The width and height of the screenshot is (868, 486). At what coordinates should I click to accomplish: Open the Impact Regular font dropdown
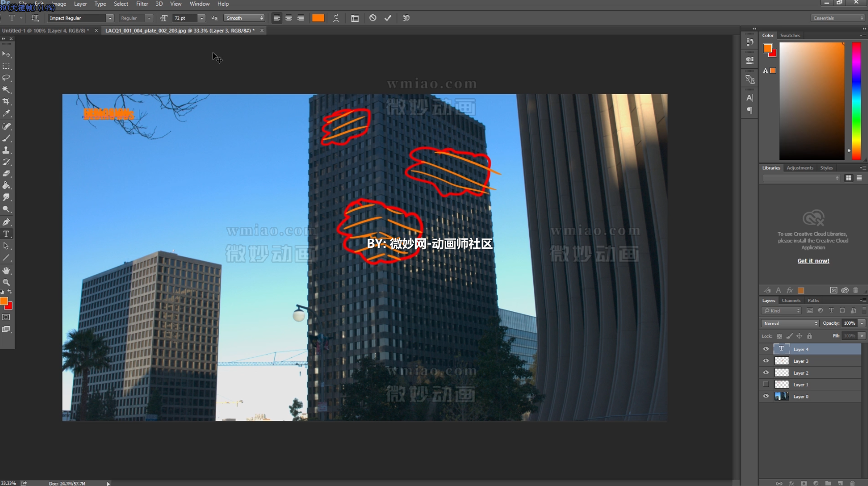109,18
